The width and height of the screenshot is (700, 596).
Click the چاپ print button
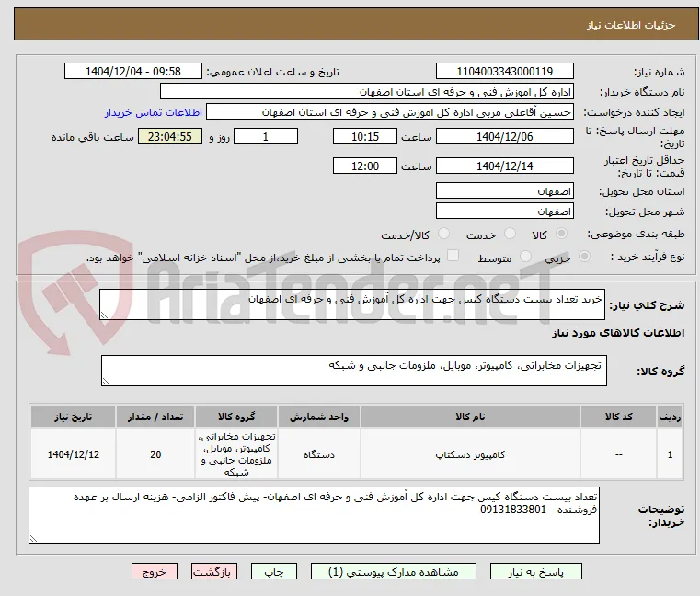coord(274,571)
